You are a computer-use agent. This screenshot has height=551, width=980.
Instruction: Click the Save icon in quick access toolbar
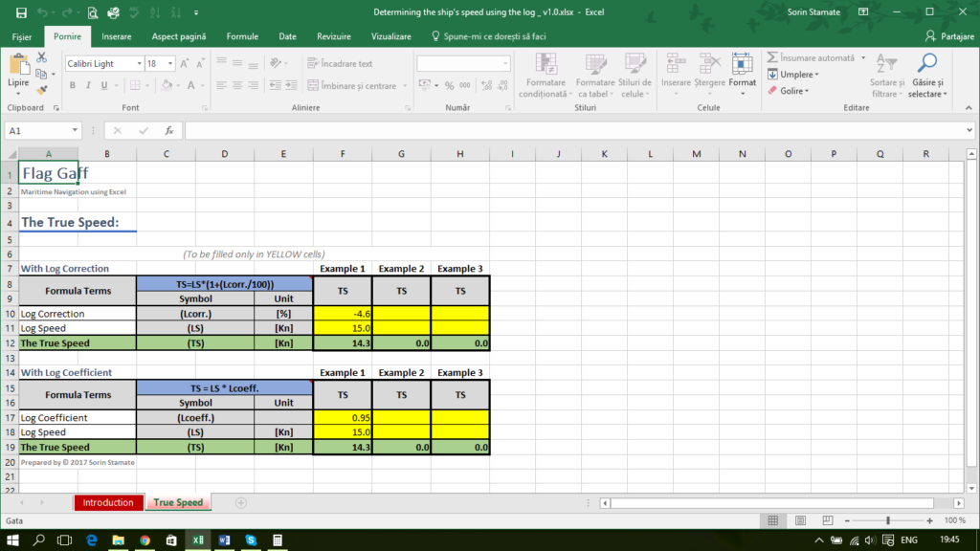(x=20, y=13)
